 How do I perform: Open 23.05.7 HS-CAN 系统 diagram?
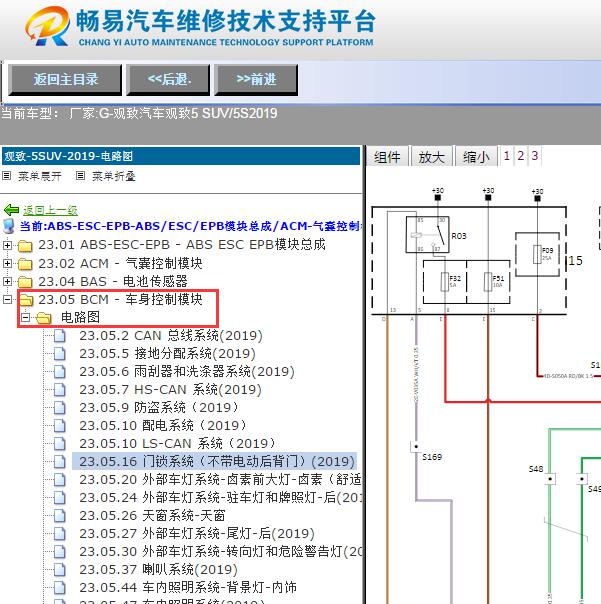[x=170, y=389]
